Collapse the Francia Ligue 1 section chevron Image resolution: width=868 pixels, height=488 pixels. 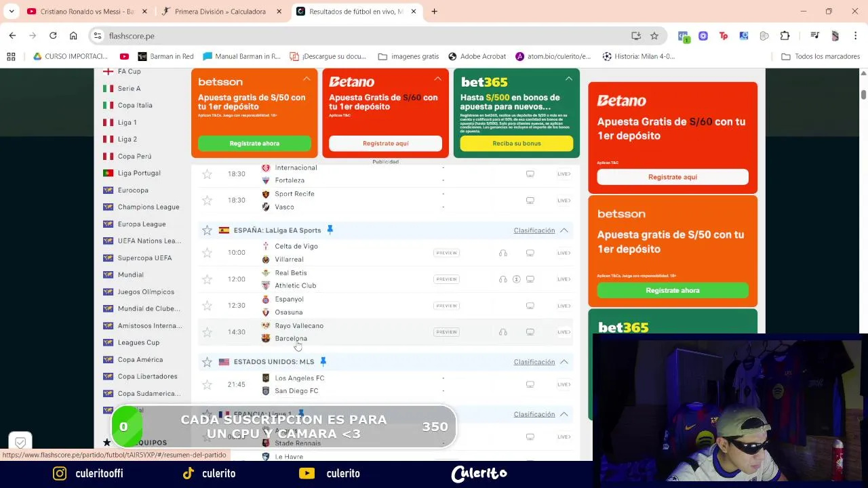(x=564, y=414)
